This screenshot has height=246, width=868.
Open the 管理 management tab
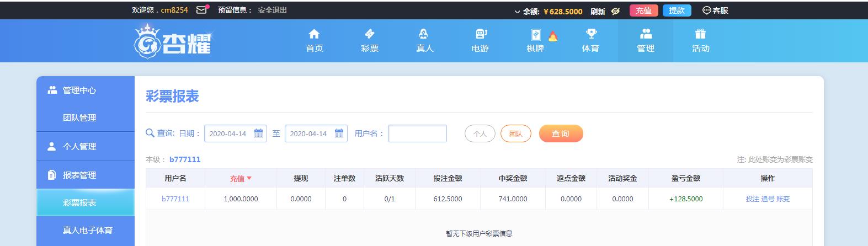[x=646, y=41]
